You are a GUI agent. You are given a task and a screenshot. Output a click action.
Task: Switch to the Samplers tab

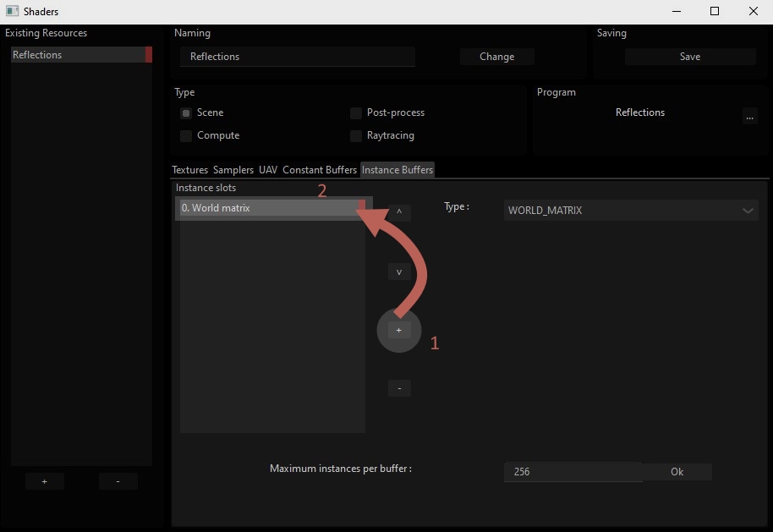(x=233, y=170)
